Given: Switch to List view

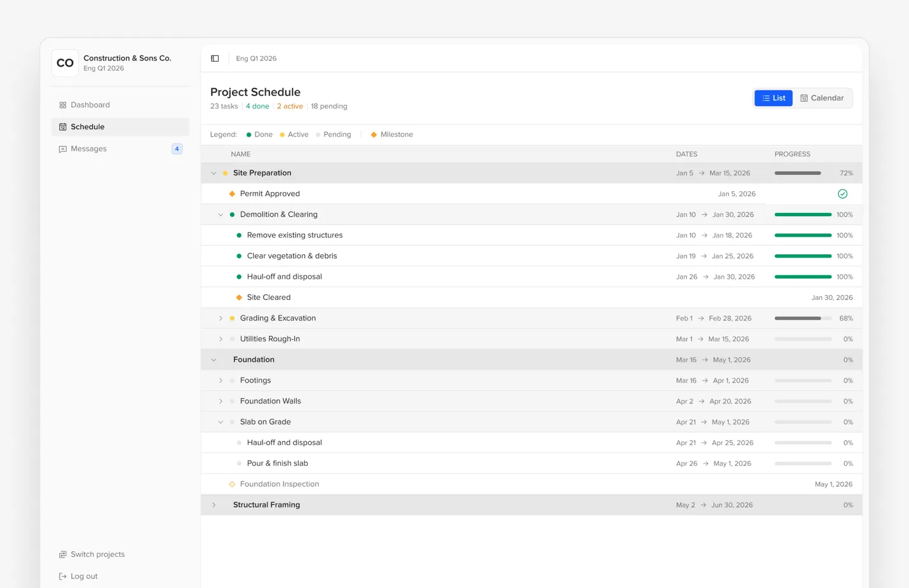Looking at the screenshot, I should pyautogui.click(x=773, y=98).
